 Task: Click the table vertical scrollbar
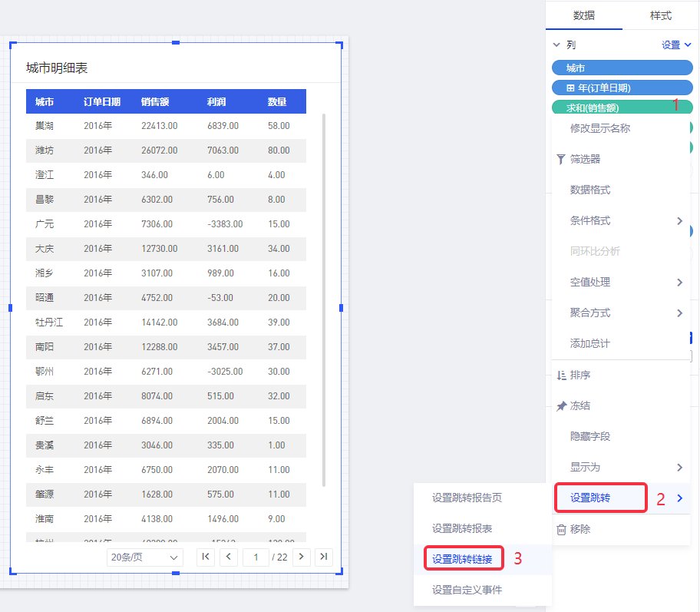(324, 299)
